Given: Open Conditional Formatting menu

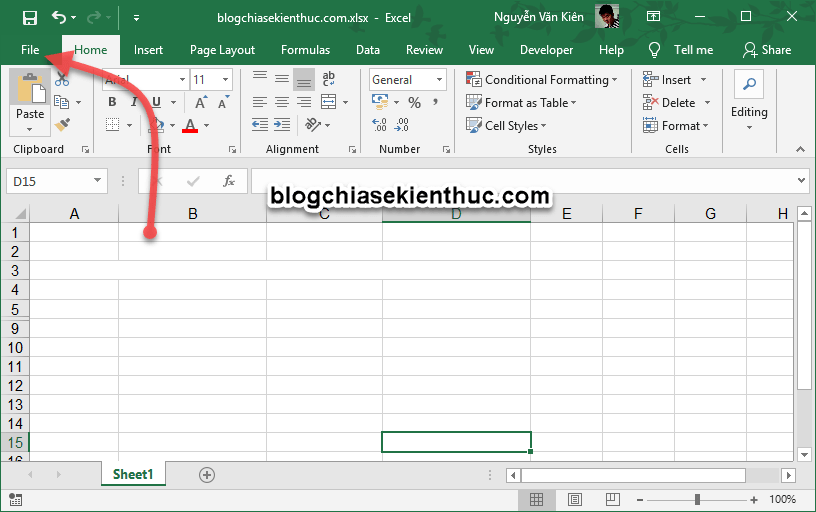Looking at the screenshot, I should point(542,80).
